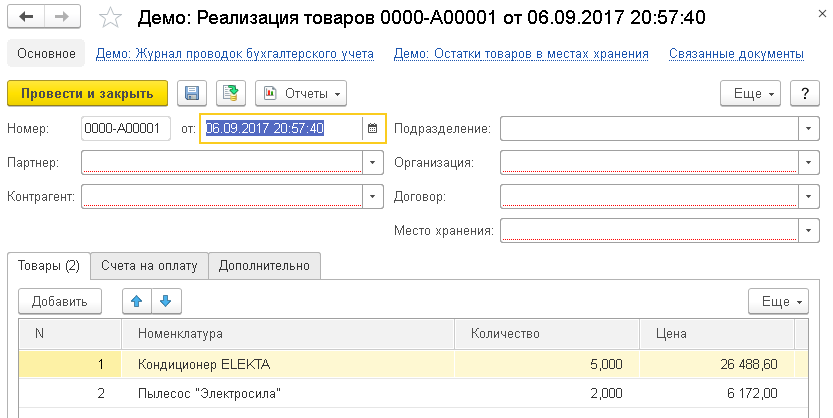
Task: Open the Отчеты dropdown menu
Action: point(300,93)
